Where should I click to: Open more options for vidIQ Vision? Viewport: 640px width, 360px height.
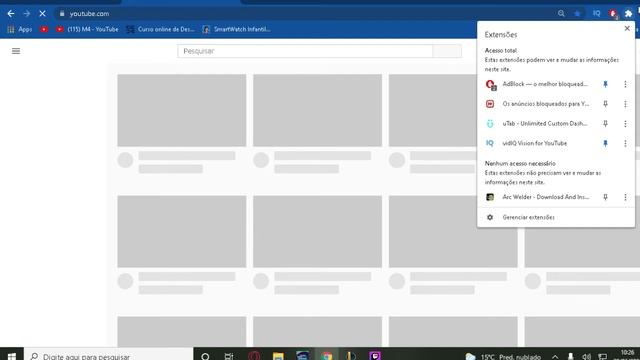pyautogui.click(x=625, y=143)
